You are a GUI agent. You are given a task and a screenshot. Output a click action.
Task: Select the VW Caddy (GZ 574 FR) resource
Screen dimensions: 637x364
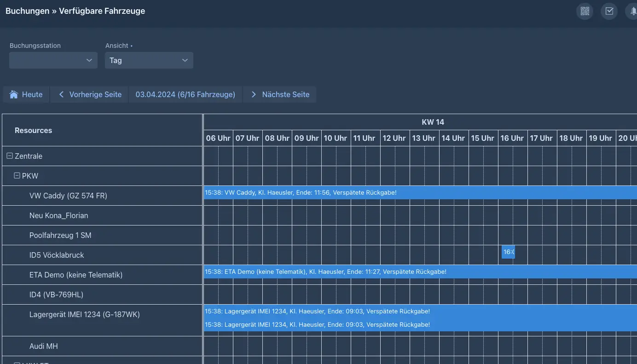tap(68, 196)
